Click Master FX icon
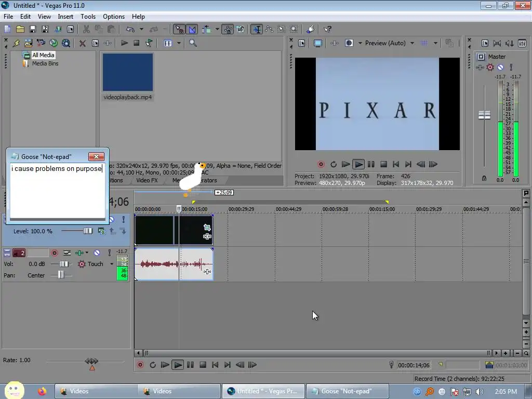Viewport: 532px width, 399px height. [x=480, y=67]
